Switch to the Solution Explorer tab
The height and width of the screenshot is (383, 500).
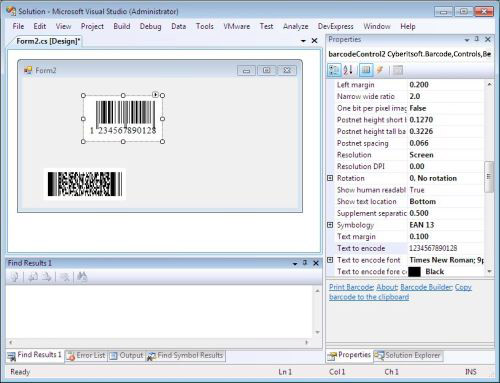click(407, 356)
